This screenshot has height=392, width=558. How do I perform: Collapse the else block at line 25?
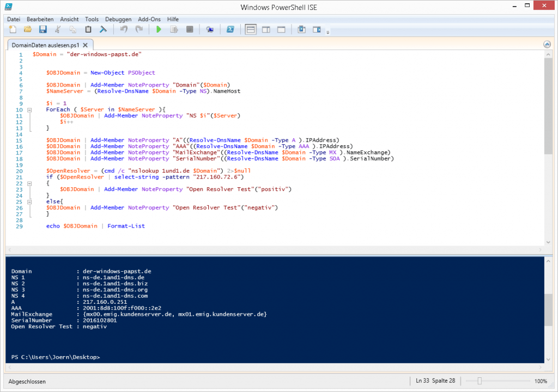pyautogui.click(x=29, y=201)
